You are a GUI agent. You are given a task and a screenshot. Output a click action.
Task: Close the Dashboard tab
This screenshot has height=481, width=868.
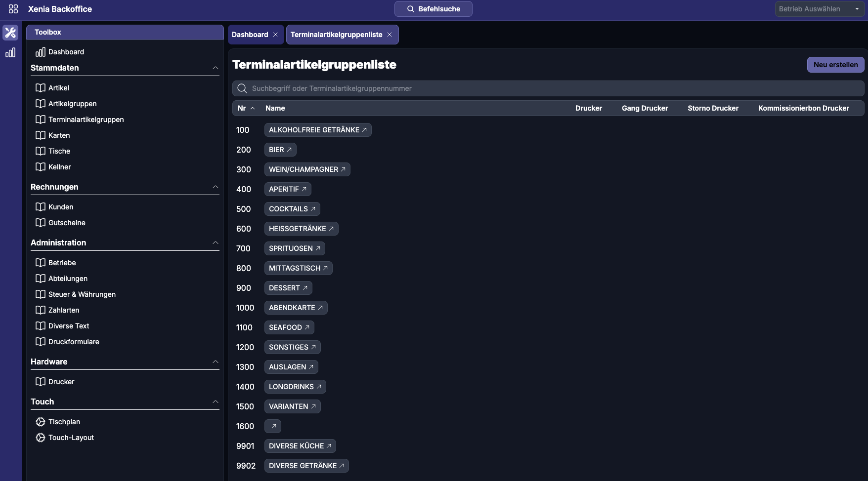tap(275, 35)
